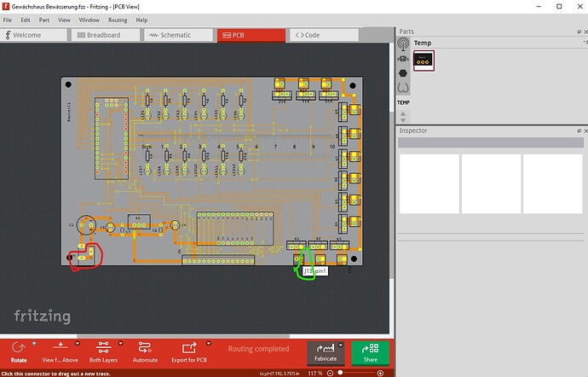Close the Inspector panel

click(585, 130)
